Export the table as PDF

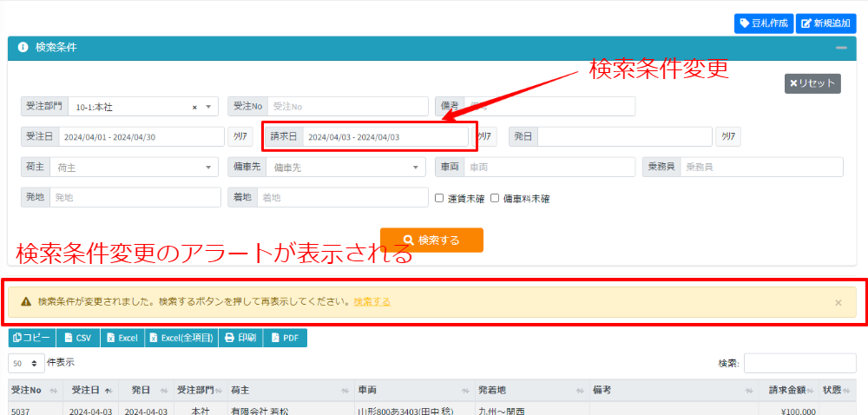285,338
